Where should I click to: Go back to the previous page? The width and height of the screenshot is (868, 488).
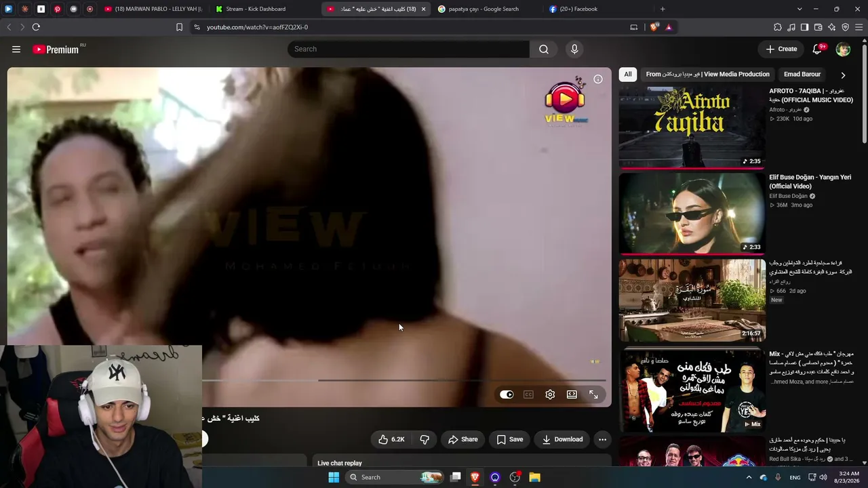(x=9, y=27)
